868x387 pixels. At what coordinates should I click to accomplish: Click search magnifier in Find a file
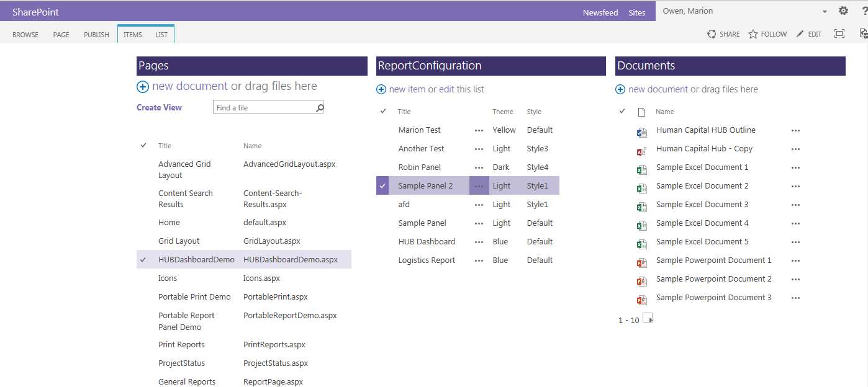pyautogui.click(x=320, y=108)
